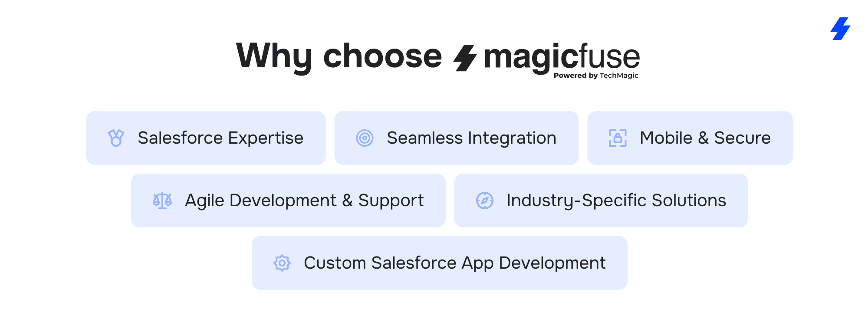Image resolution: width=868 pixels, height=329 pixels.
Task: Click the target icon beside Seamless Integration
Action: [x=365, y=138]
